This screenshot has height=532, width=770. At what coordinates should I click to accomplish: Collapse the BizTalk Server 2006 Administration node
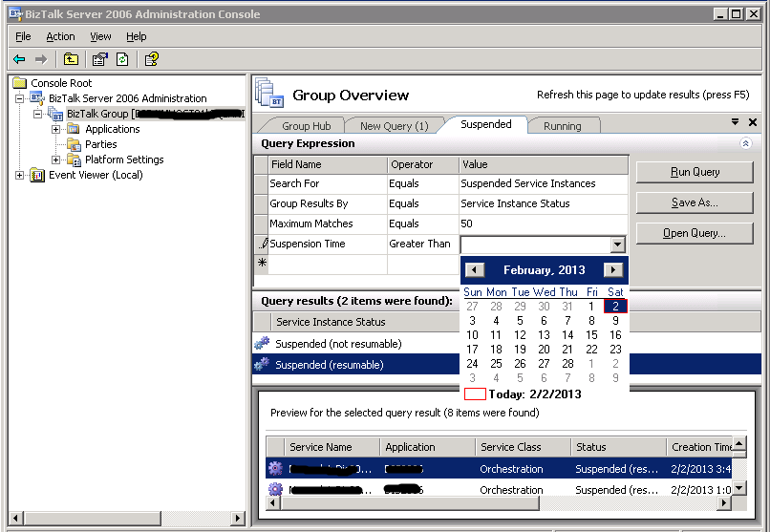coord(20,98)
